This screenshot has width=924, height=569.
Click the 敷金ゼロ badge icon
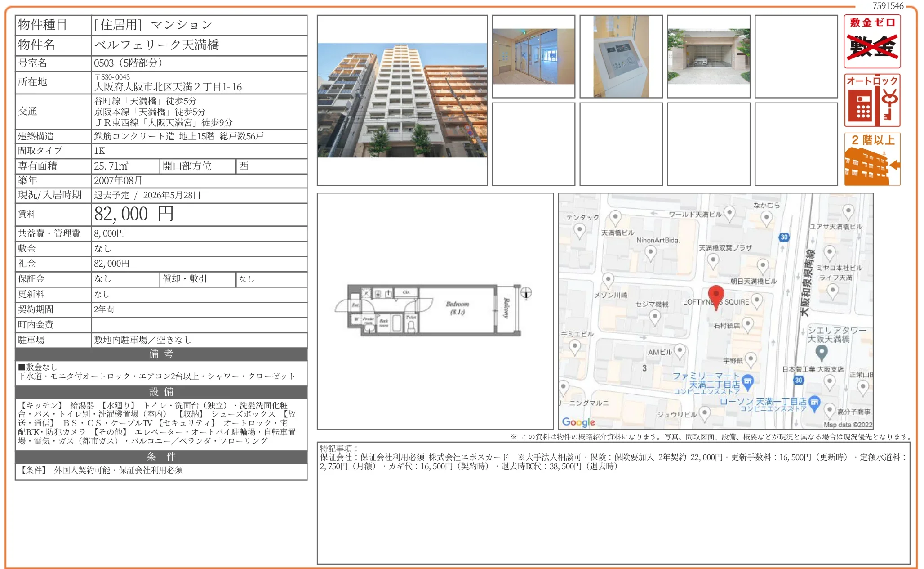(x=871, y=41)
